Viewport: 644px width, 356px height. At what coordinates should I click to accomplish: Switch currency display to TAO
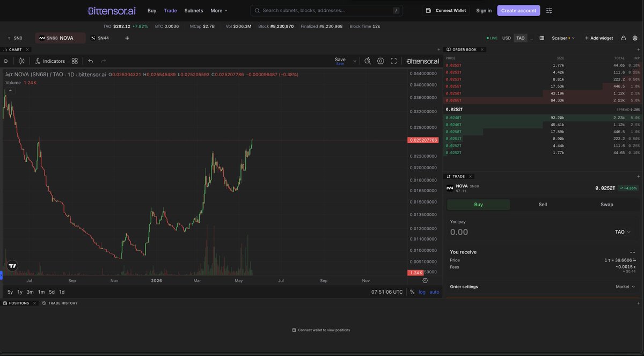click(521, 38)
